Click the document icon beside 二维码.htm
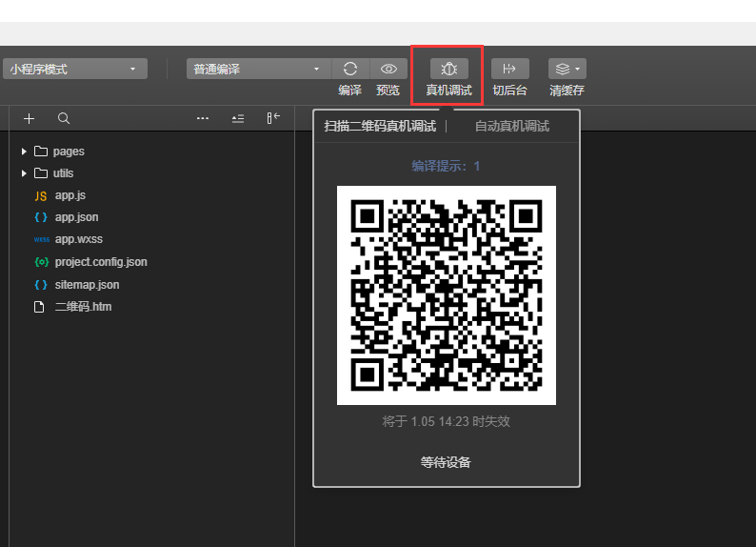The width and height of the screenshot is (756, 547). pyautogui.click(x=39, y=307)
